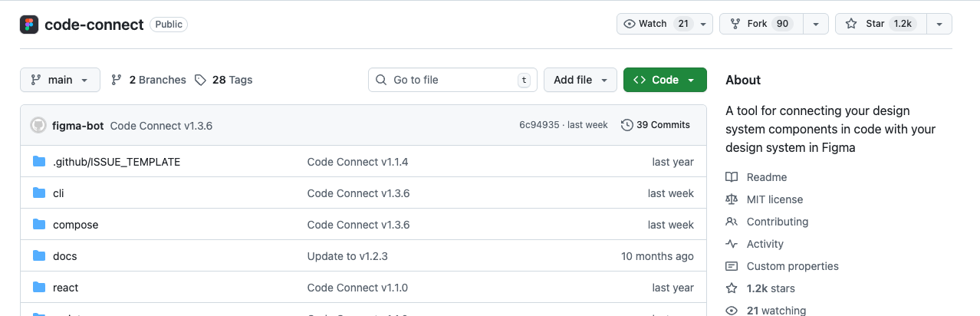Open the react folder
The height and width of the screenshot is (316, 980).
coord(65,288)
